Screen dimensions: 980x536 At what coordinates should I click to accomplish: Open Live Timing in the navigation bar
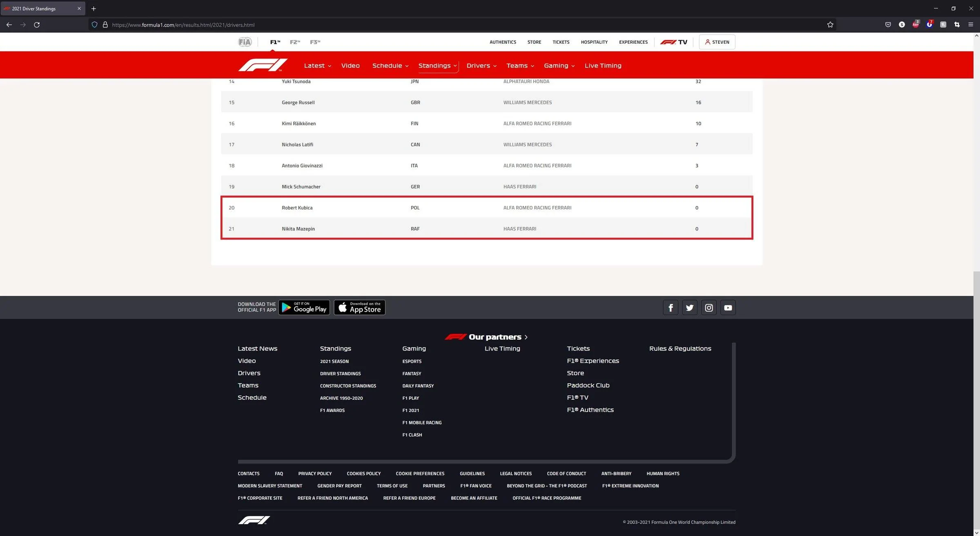coord(603,66)
